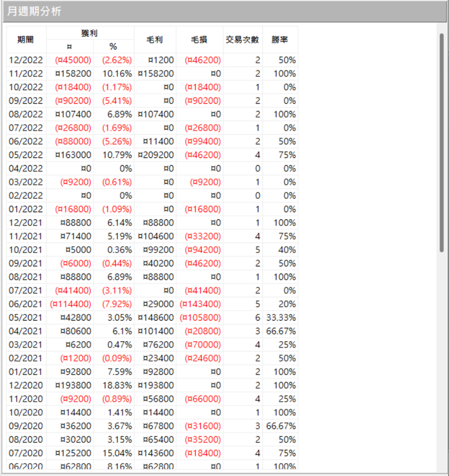Click the (7.92%) loss percentage
This screenshot has width=449, height=476.
pyautogui.click(x=117, y=304)
